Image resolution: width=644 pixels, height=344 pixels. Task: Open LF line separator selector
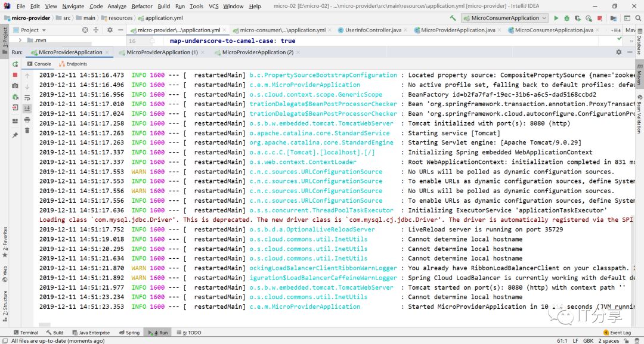click(x=576, y=340)
